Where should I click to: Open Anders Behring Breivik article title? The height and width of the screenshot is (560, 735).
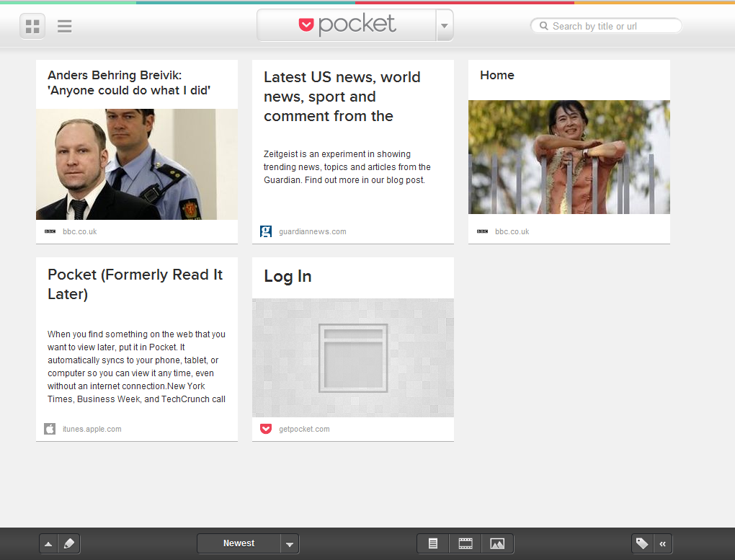129,83
